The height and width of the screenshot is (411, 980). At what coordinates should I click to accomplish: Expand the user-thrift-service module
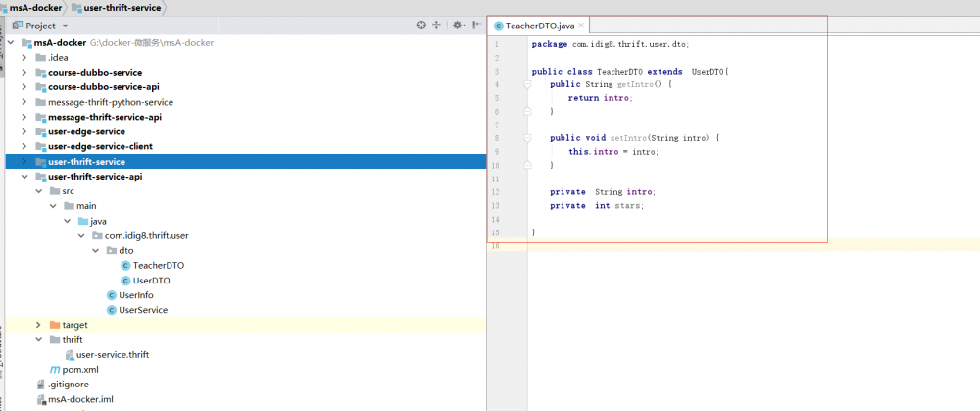(x=24, y=162)
